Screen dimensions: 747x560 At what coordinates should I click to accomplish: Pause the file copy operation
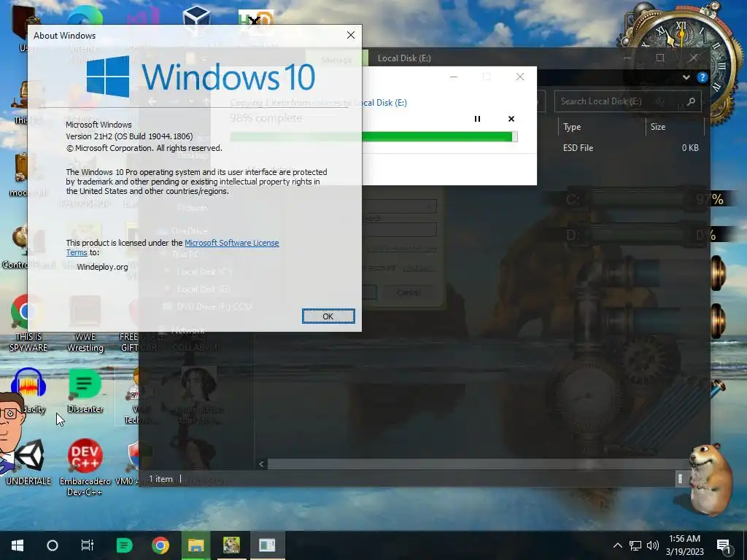[x=477, y=119]
